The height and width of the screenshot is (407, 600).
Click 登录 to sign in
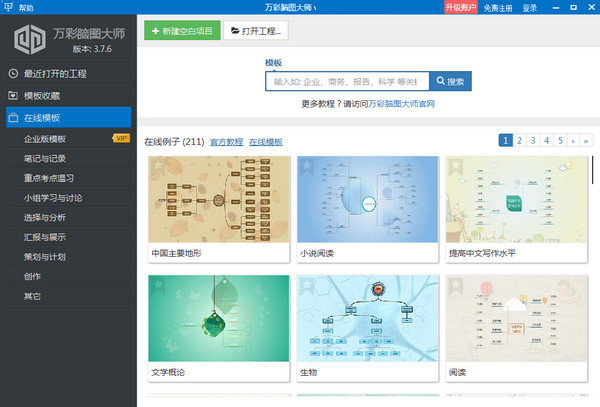530,8
